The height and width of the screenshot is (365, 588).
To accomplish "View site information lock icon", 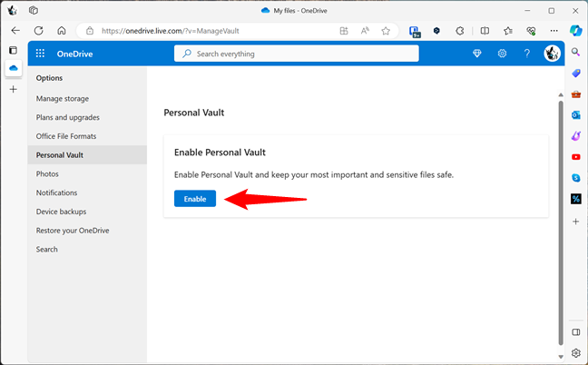I will click(90, 31).
